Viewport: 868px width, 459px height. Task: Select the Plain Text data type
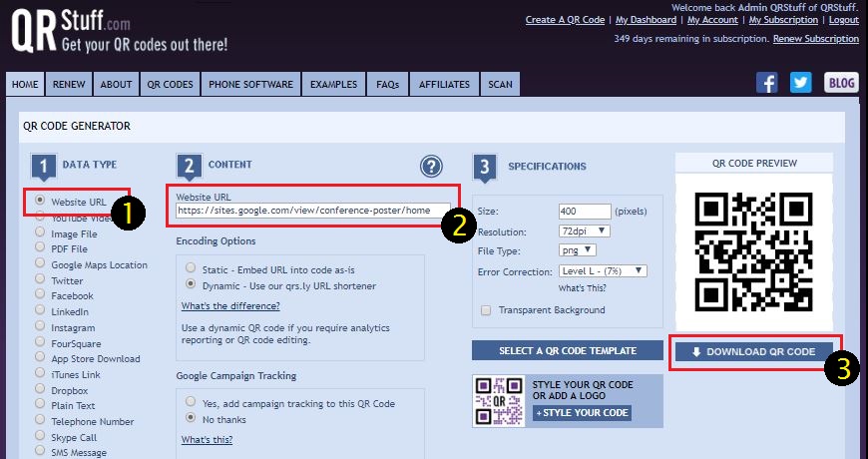coord(40,404)
